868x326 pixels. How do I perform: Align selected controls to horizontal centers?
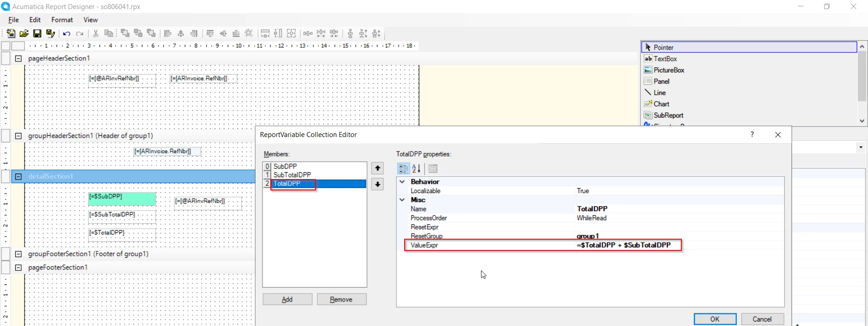click(181, 33)
